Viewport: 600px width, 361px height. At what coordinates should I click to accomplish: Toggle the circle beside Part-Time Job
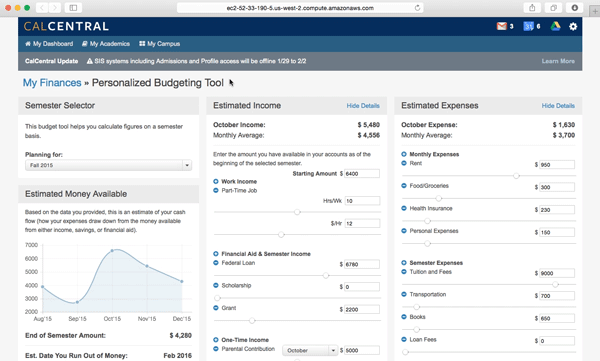tap(216, 190)
